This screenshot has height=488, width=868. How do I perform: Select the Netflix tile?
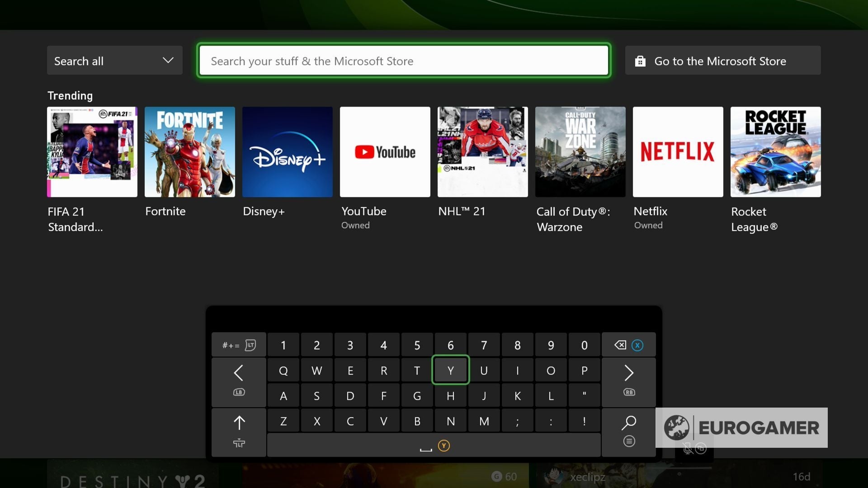678,152
